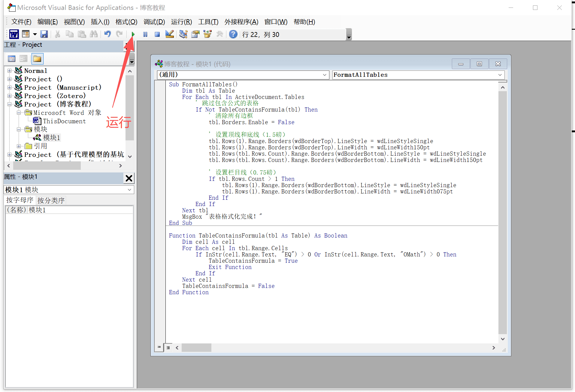Open the FormatAllTables procedure dropdown
The image size is (575, 392).
(500, 75)
